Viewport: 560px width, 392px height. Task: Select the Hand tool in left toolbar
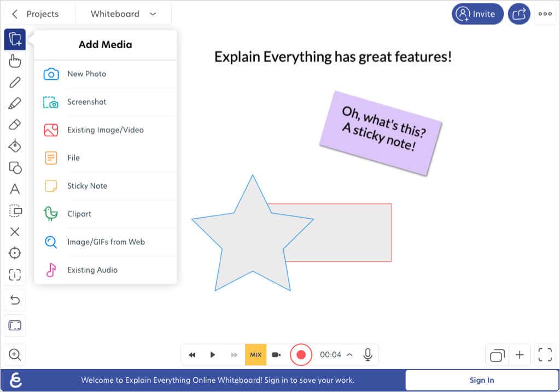point(15,61)
